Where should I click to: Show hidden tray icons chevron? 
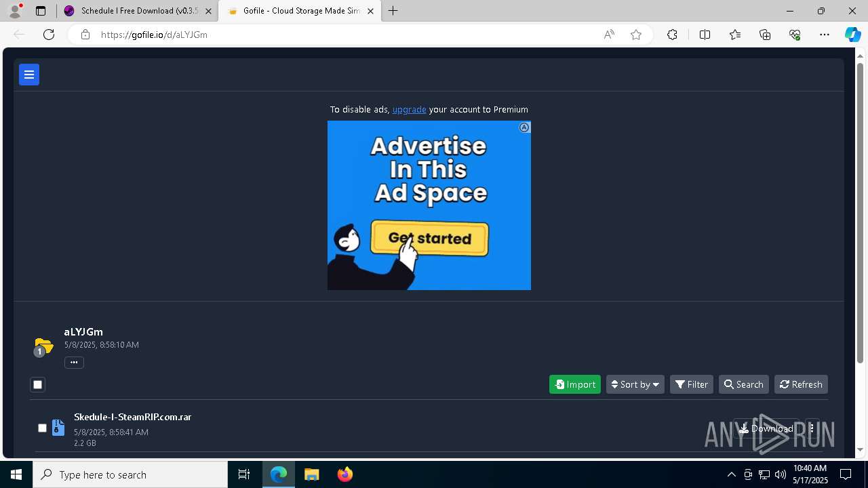[x=731, y=474]
